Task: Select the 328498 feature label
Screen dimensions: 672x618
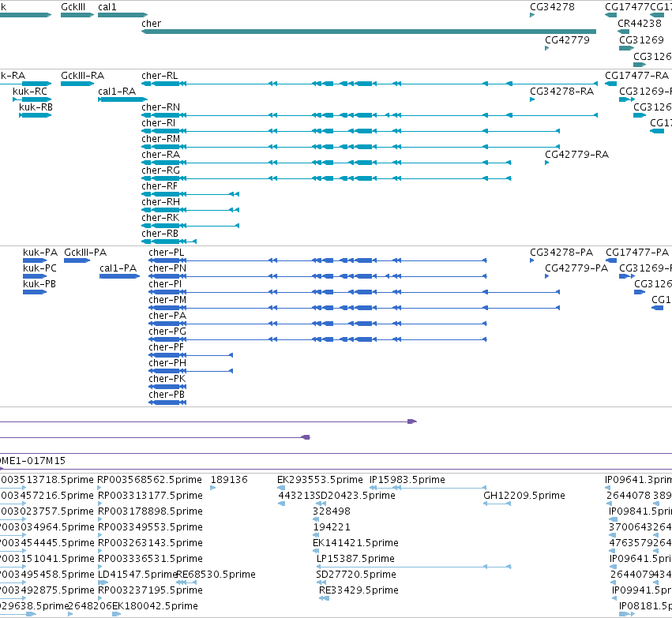Action: [x=332, y=511]
